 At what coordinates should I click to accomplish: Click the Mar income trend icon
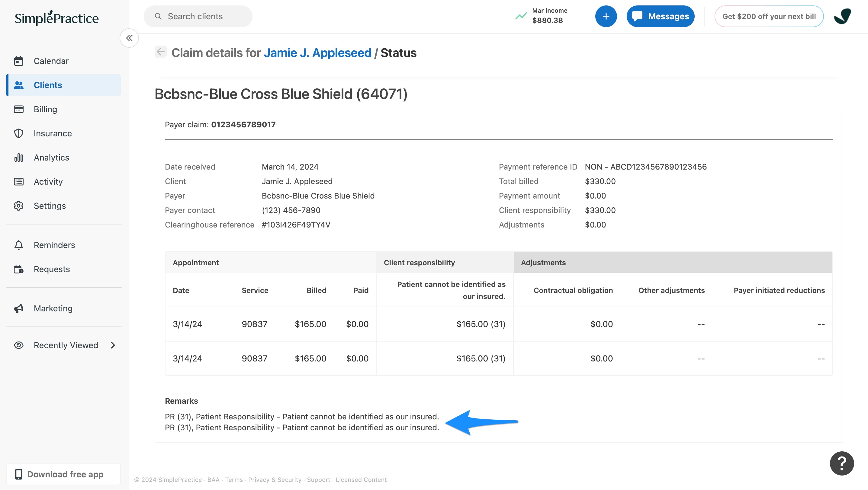click(521, 16)
